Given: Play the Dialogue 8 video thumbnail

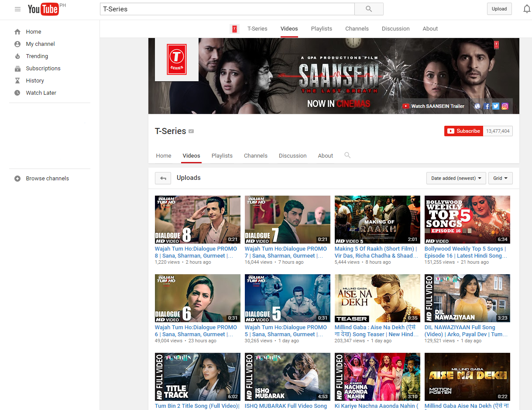Looking at the screenshot, I should (198, 220).
